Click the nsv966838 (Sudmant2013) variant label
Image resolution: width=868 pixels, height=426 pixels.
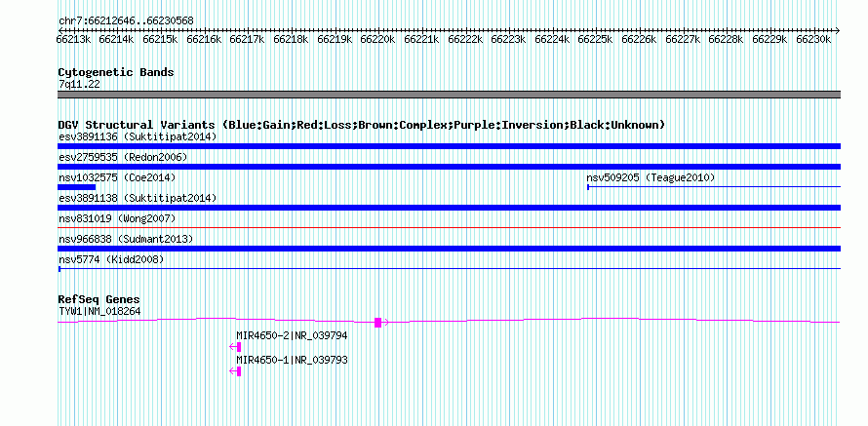click(126, 239)
